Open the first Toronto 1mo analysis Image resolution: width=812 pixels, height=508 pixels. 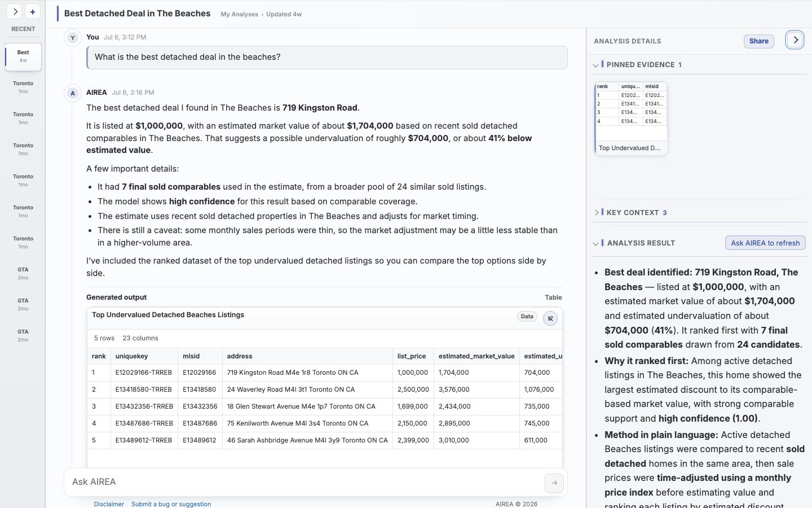point(23,87)
